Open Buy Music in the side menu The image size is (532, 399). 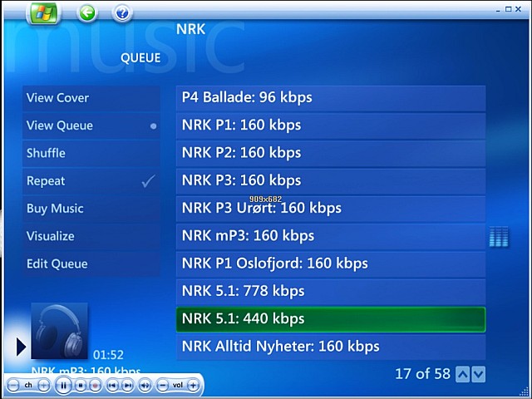point(91,209)
